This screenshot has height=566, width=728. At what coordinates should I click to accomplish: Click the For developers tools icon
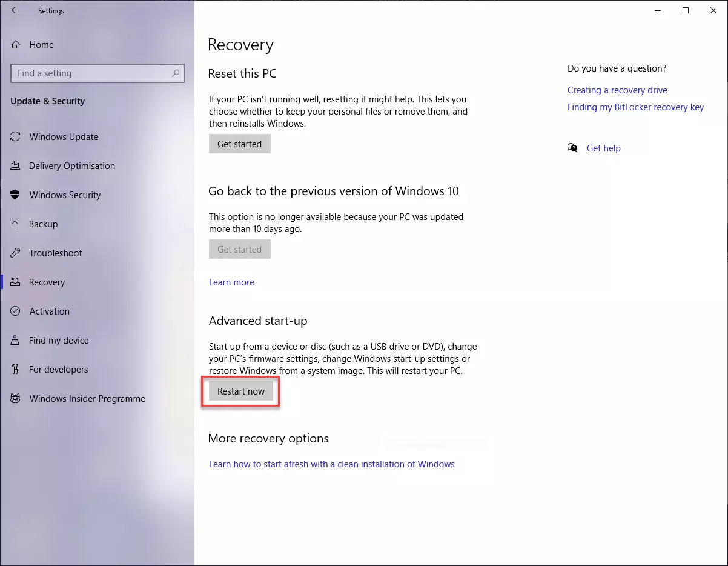tap(16, 370)
